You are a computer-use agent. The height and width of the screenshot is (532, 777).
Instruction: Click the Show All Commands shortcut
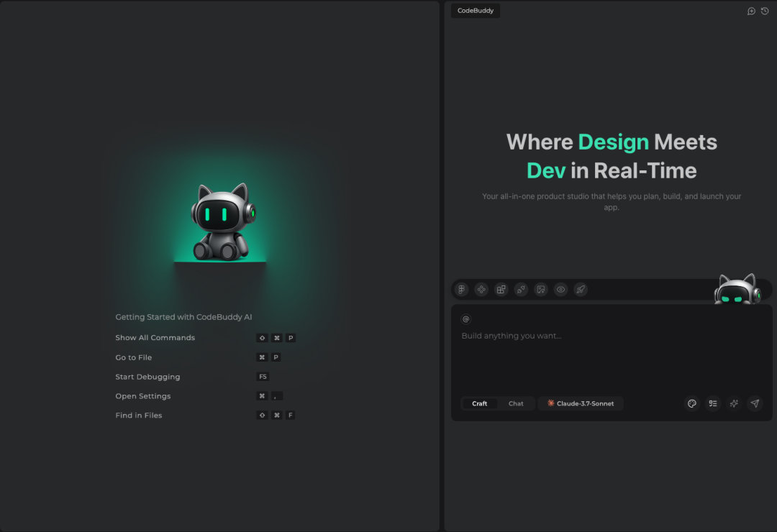pos(155,338)
